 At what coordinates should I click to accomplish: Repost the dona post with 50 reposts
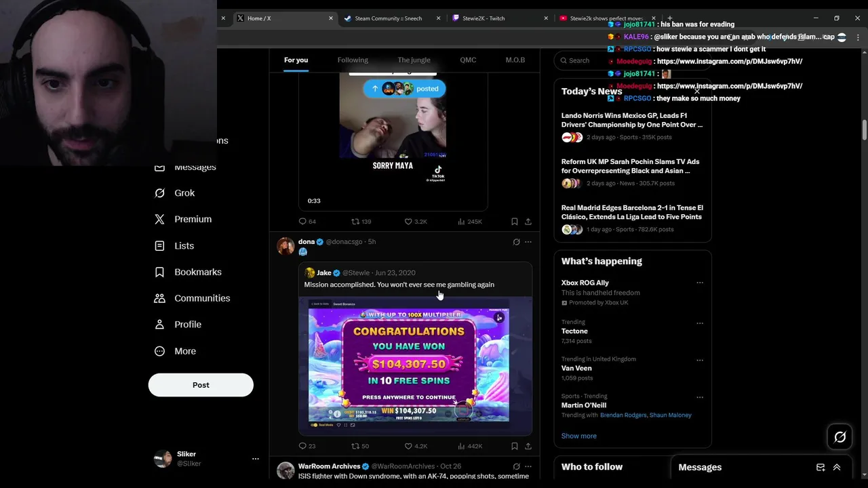point(360,446)
